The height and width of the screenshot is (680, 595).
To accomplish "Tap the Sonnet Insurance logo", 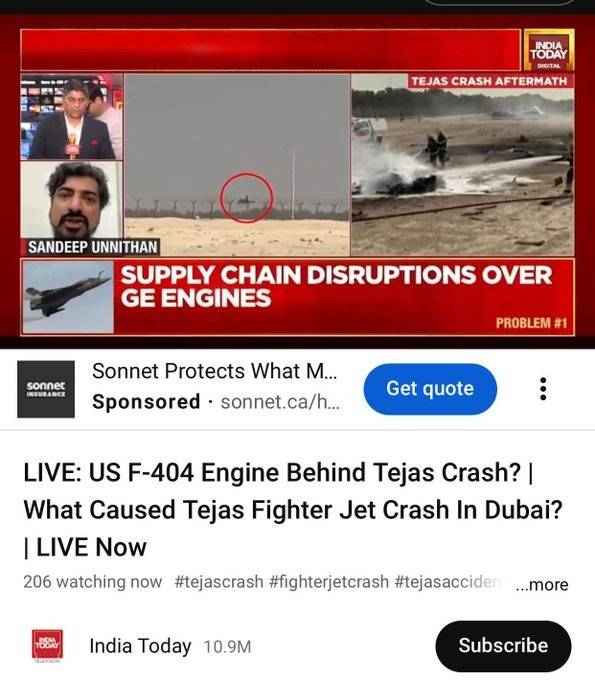I will tap(46, 389).
